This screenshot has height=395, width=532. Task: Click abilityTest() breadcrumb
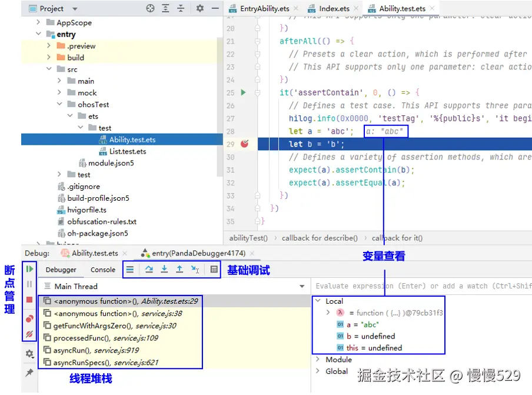[248, 238]
